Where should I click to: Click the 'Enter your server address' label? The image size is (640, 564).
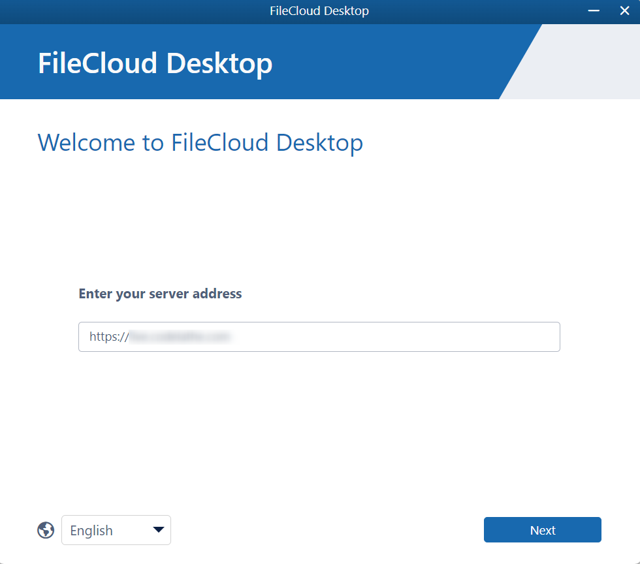click(x=160, y=294)
